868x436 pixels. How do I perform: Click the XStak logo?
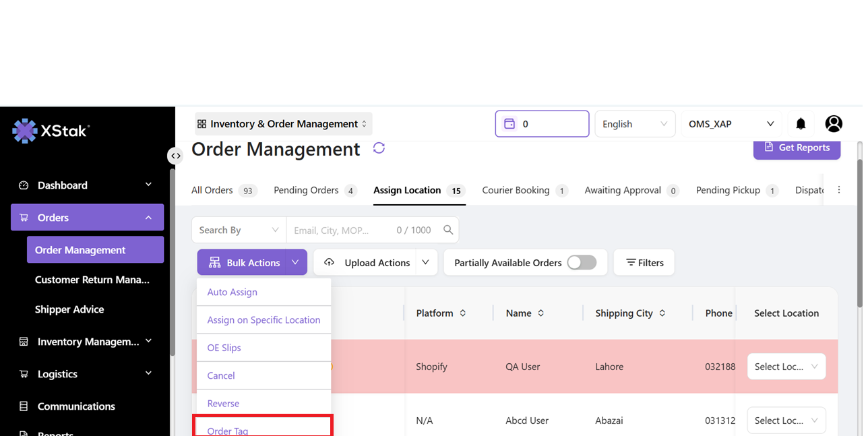[x=51, y=131]
